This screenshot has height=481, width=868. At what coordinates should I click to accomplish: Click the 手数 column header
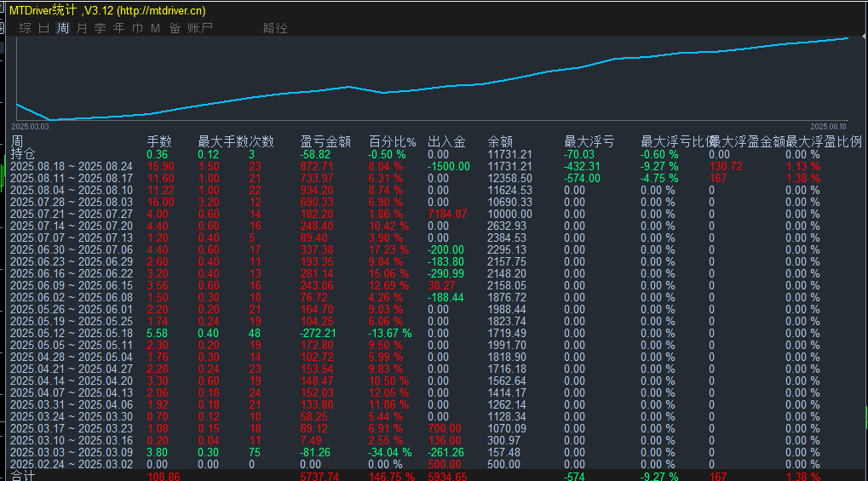point(159,142)
